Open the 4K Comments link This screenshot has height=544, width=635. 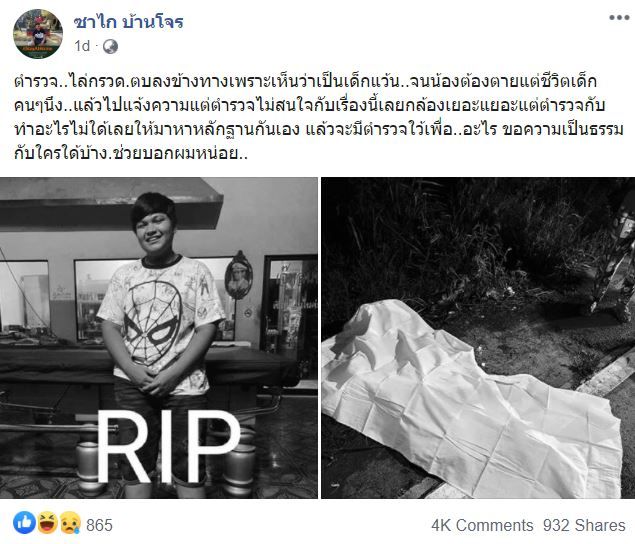click(x=482, y=525)
